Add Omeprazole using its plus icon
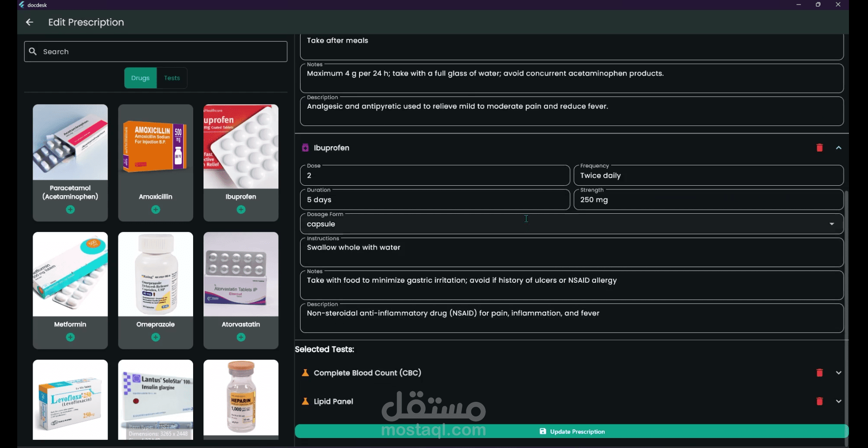 click(x=155, y=337)
